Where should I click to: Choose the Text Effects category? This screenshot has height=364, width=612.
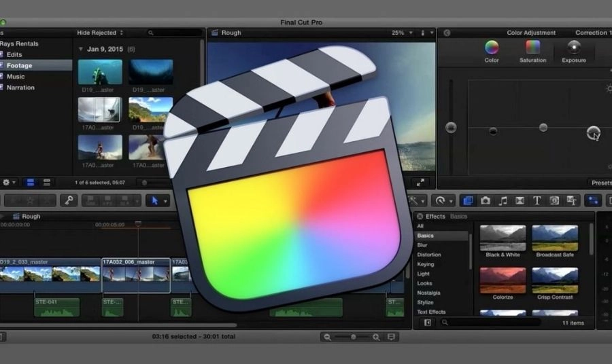point(431,312)
